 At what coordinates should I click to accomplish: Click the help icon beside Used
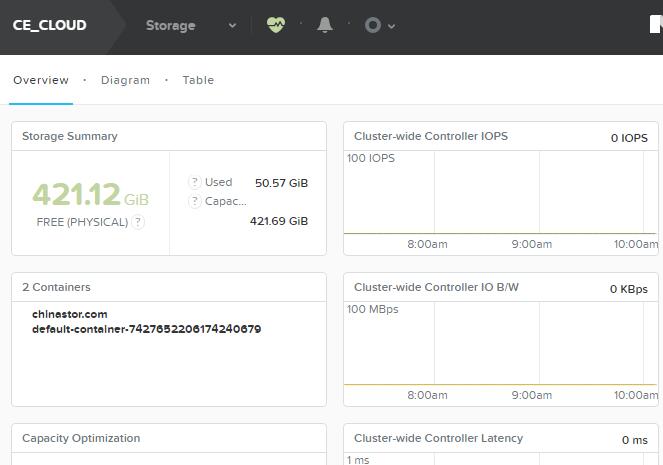pos(195,182)
